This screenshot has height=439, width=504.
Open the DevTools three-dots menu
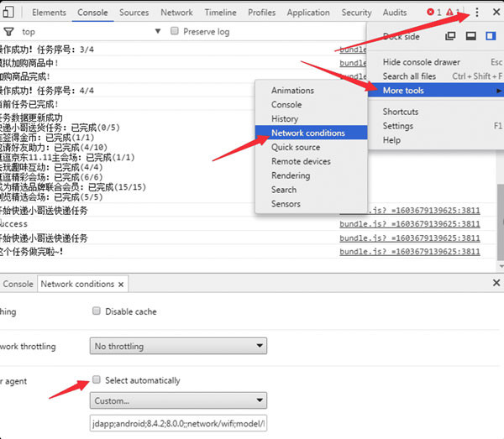(477, 13)
